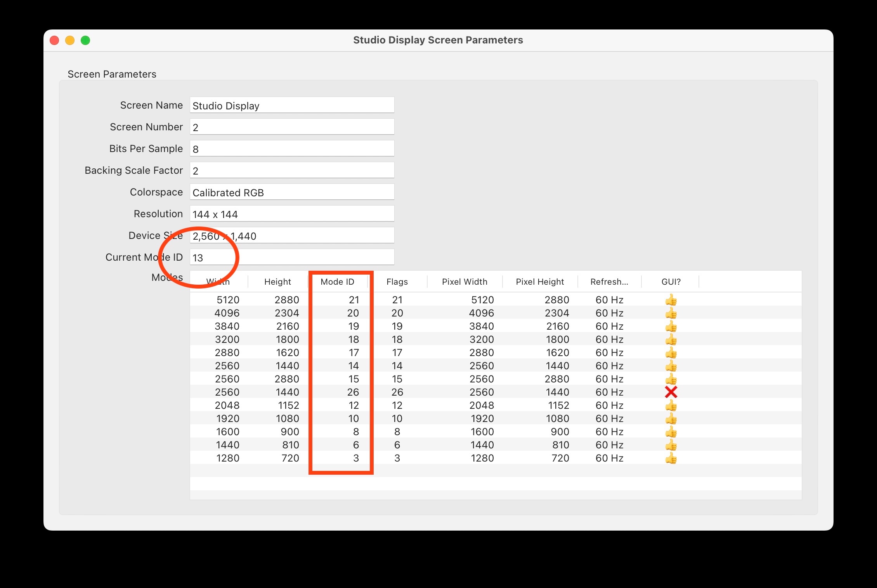Click thumbs-up icon in 1280 x 720 row
The image size is (877, 588).
671,458
